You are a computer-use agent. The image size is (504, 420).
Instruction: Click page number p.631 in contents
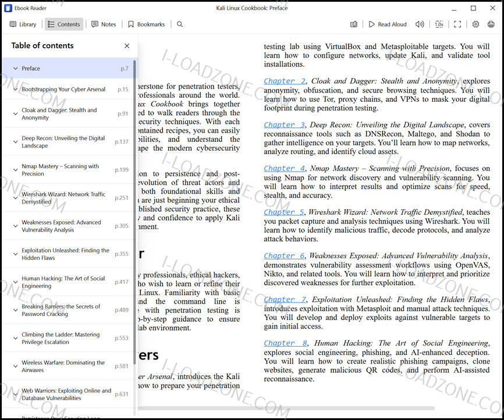point(122,394)
